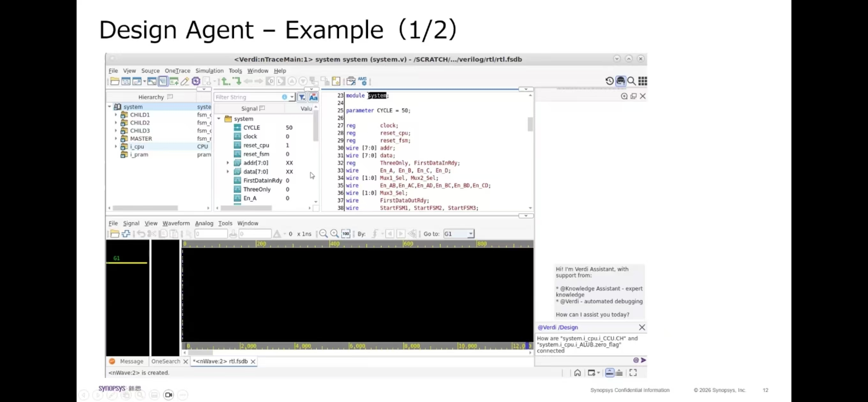The image size is (868, 402).
Task: Switch to the OneSearch tab
Action: click(x=165, y=361)
